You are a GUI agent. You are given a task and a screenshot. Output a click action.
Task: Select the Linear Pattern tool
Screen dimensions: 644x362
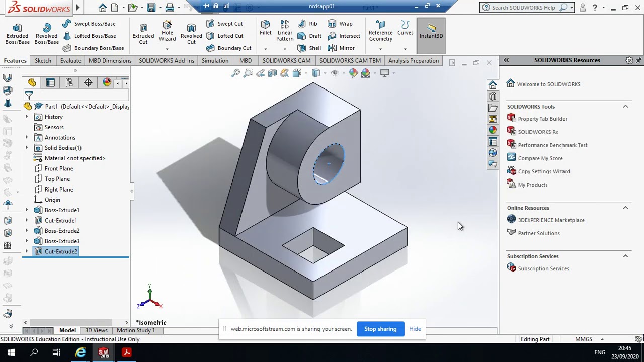tap(285, 31)
